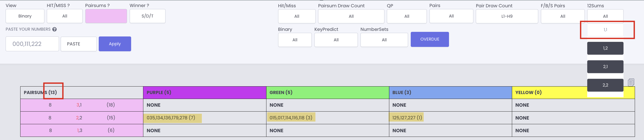Open the F/B/S Pairs dropdown
The image size is (644, 140).
(x=563, y=17)
